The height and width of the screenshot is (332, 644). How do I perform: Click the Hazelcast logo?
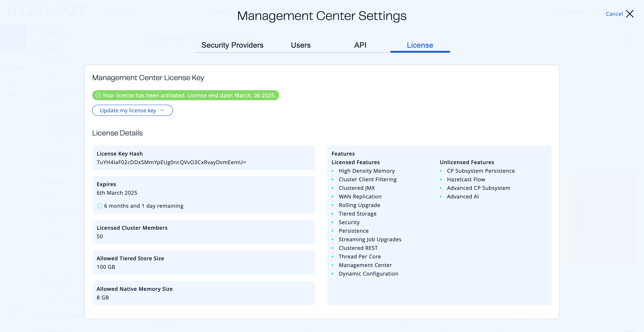pos(46,12)
